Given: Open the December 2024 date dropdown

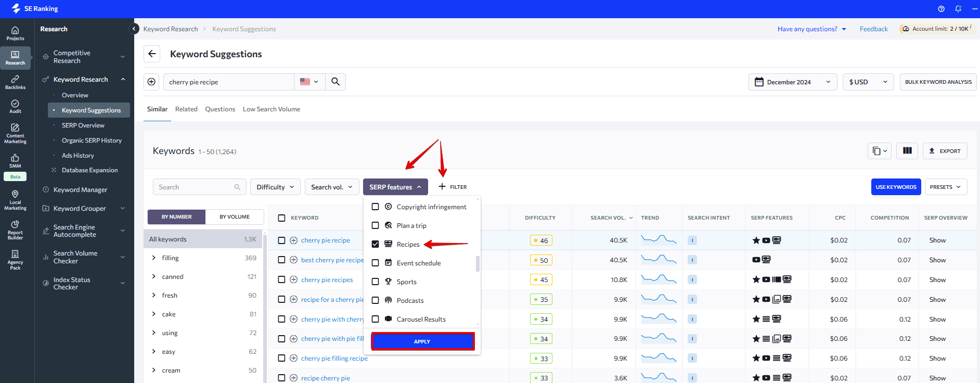Looking at the screenshot, I should click(793, 82).
